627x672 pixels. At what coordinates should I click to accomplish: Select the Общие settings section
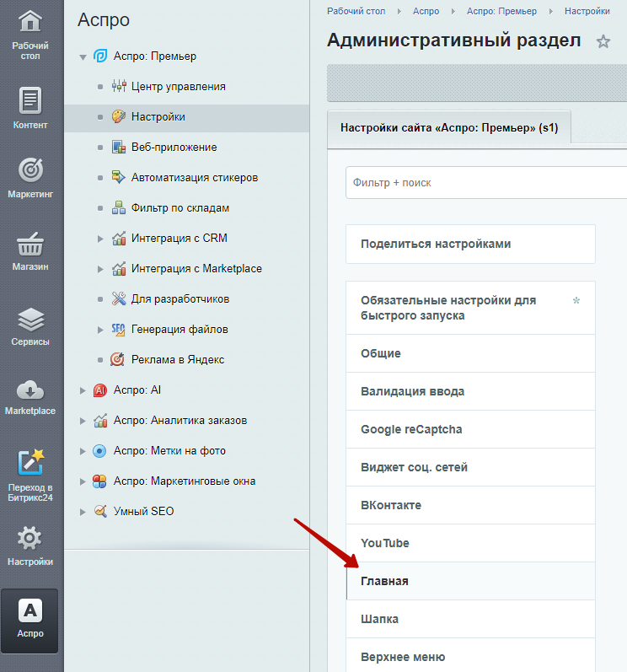click(x=470, y=353)
